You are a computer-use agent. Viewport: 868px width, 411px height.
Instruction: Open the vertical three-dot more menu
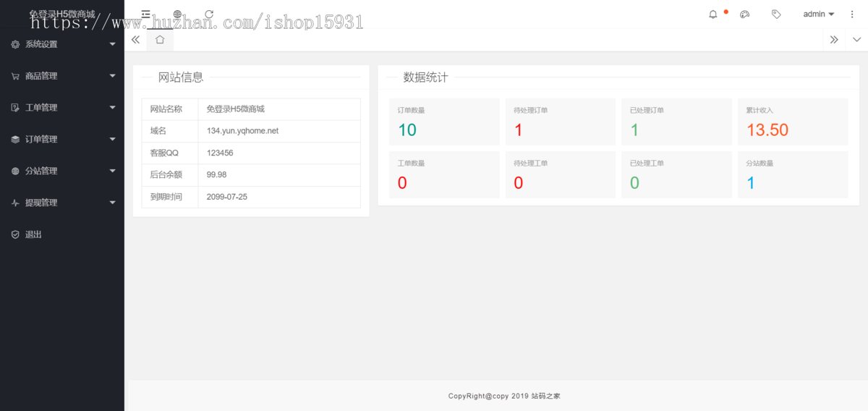(x=851, y=14)
